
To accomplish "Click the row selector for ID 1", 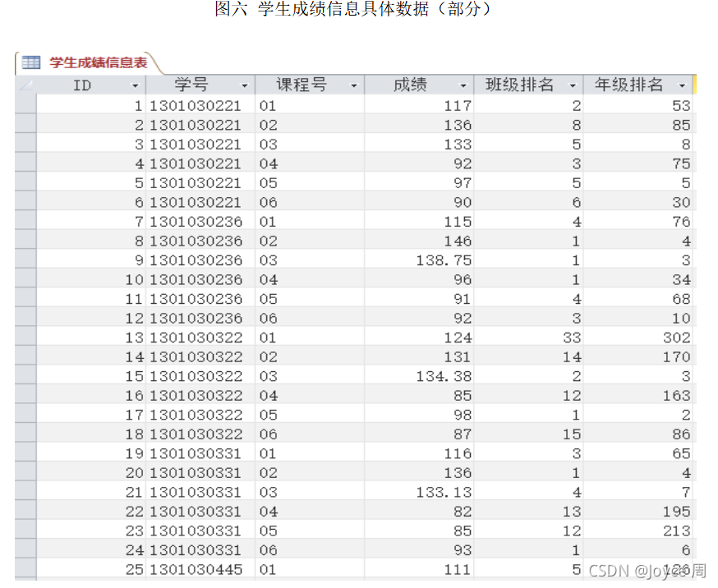I will 25,105.
